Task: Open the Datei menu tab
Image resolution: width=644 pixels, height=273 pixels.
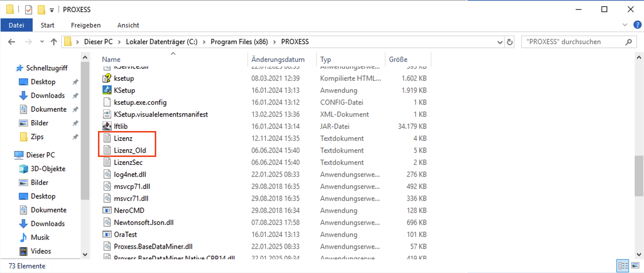Action: pos(16,25)
